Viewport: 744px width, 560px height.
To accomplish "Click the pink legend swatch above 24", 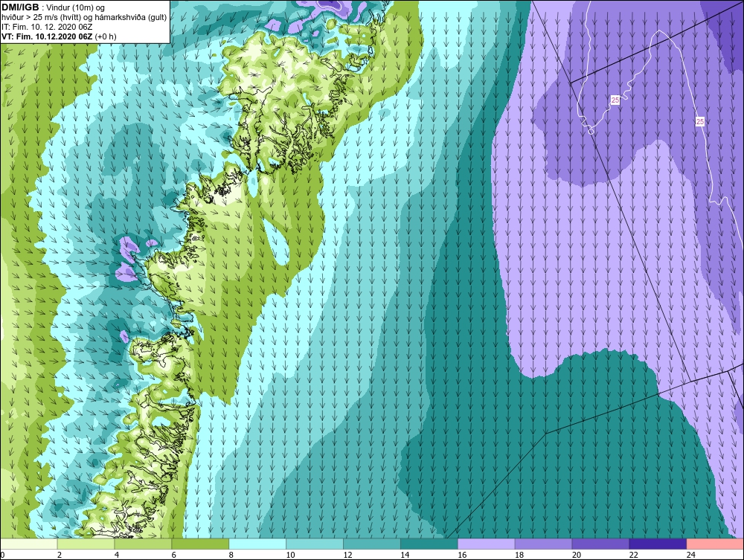I will click(715, 544).
